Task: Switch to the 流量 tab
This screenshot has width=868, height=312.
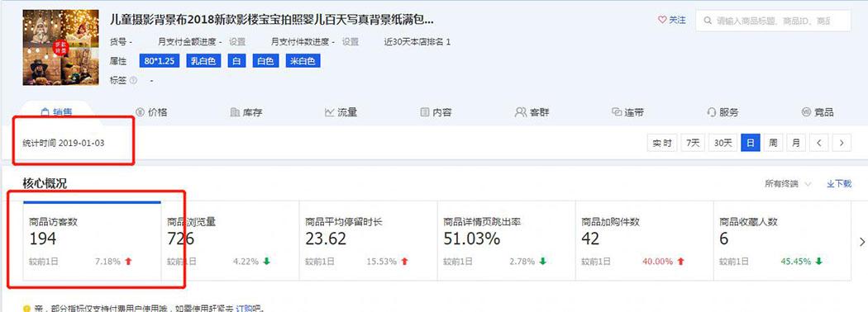Action: [x=341, y=112]
